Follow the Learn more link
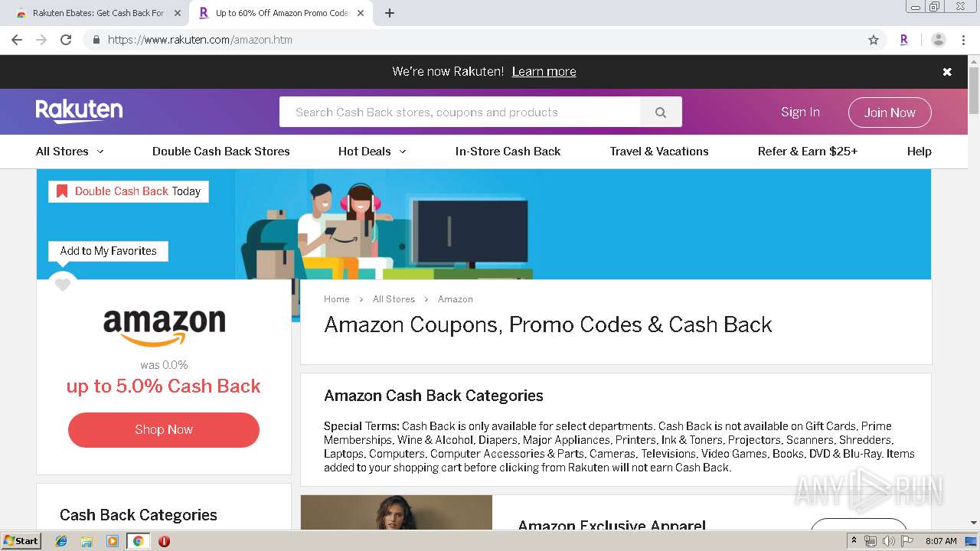Viewport: 980px width, 551px height. [544, 71]
